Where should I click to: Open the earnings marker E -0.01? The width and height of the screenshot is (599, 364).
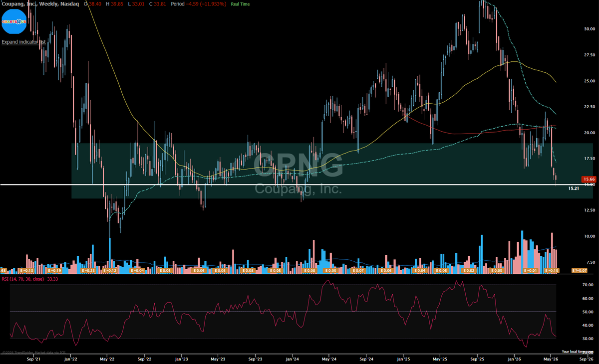pyautogui.click(x=531, y=270)
